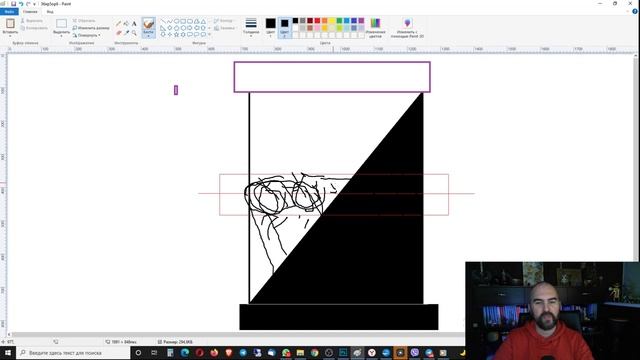Open Firefox from the taskbar
This screenshot has width=640, height=360.
[x=214, y=353]
